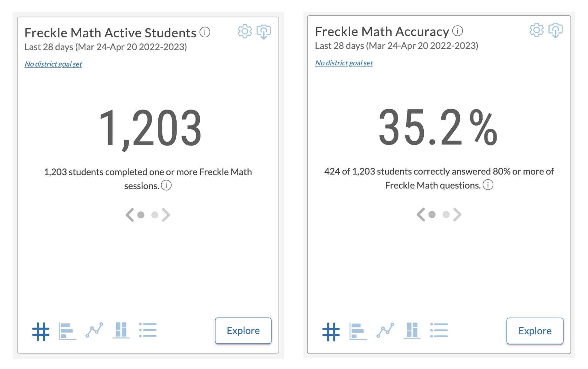Click Explore on the Freckle Math Active Students card
Viewport: 588px width, 369px height.
[243, 330]
